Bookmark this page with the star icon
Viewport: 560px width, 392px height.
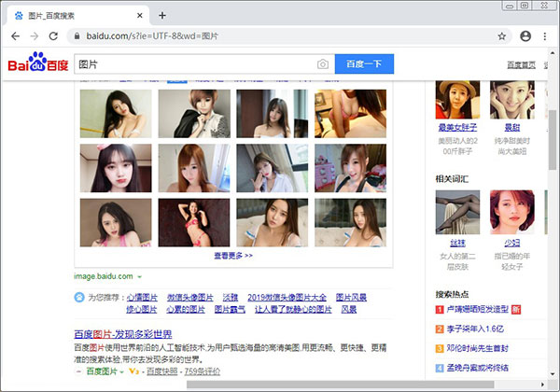click(x=502, y=36)
